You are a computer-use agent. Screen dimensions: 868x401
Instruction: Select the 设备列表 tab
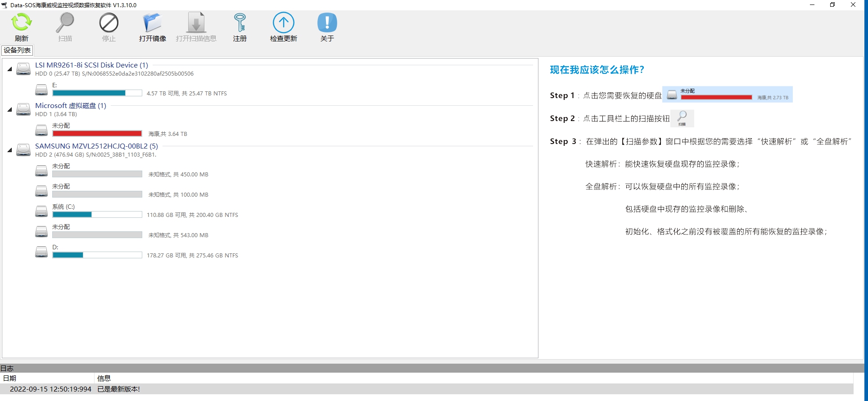[x=17, y=50]
